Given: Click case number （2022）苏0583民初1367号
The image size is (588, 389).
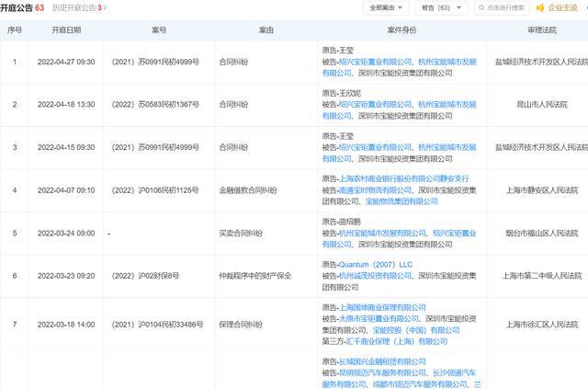Looking at the screenshot, I should click(155, 105).
